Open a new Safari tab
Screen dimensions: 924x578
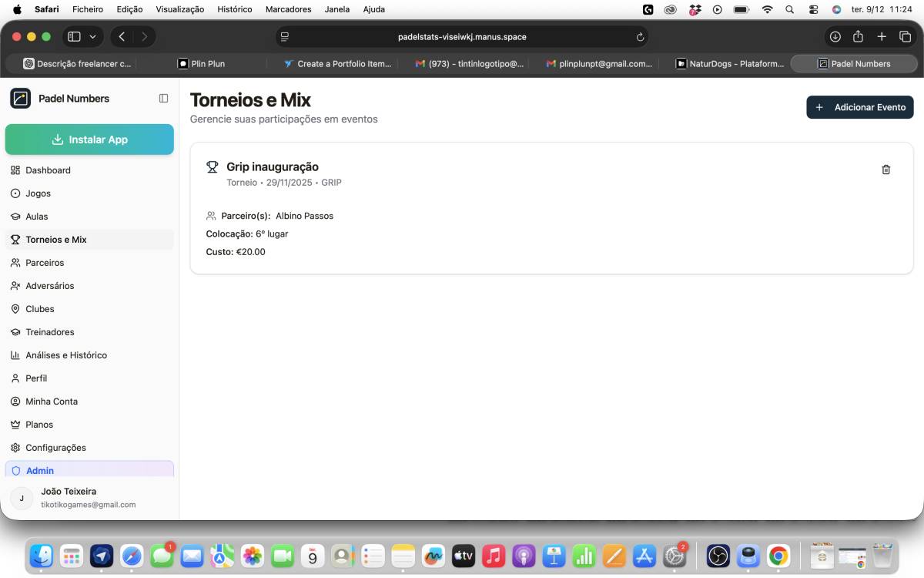coord(882,36)
